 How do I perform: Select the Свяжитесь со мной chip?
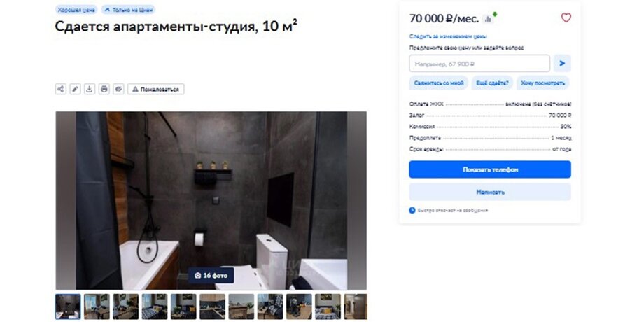coord(439,83)
